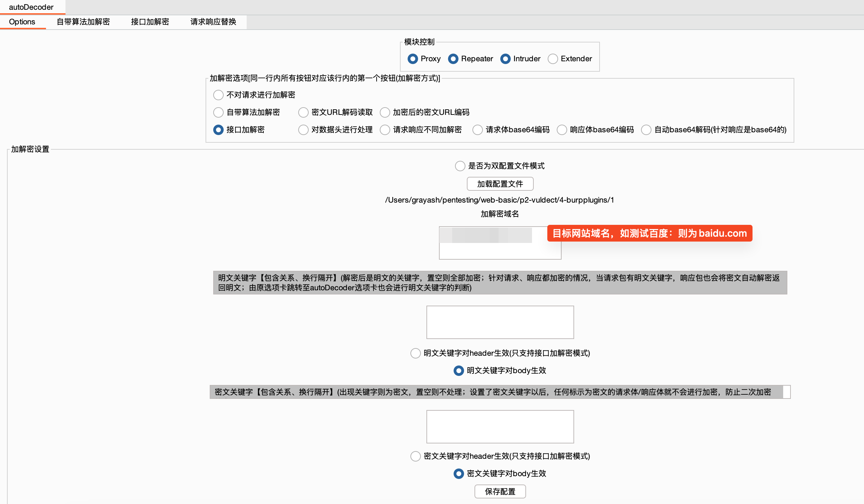Click the 保存配置 button

pos(500,491)
